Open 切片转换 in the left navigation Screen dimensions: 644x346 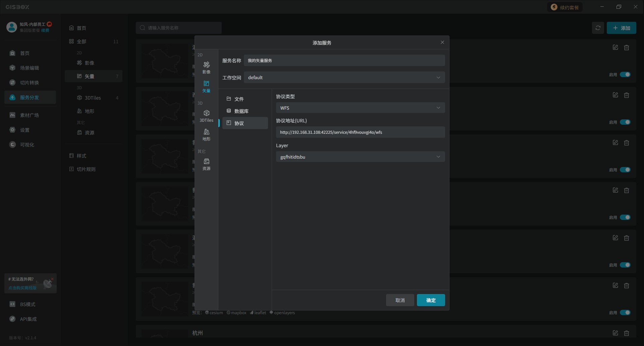pyautogui.click(x=30, y=82)
